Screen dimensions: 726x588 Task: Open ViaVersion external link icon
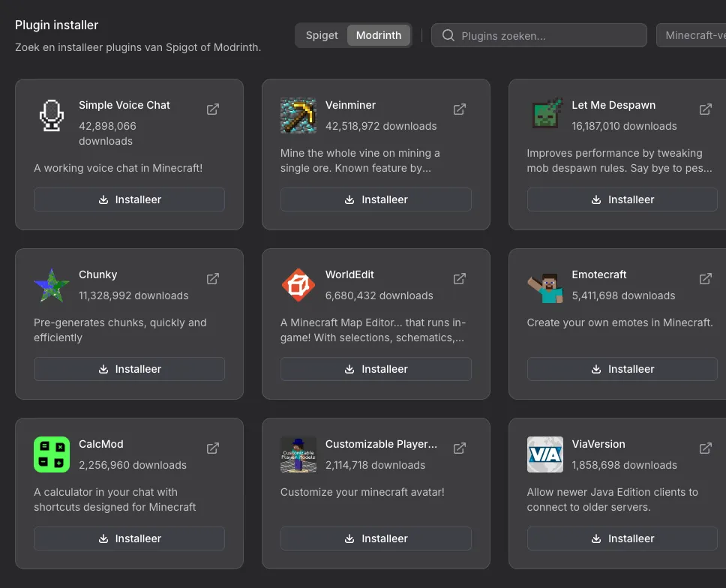(x=706, y=448)
